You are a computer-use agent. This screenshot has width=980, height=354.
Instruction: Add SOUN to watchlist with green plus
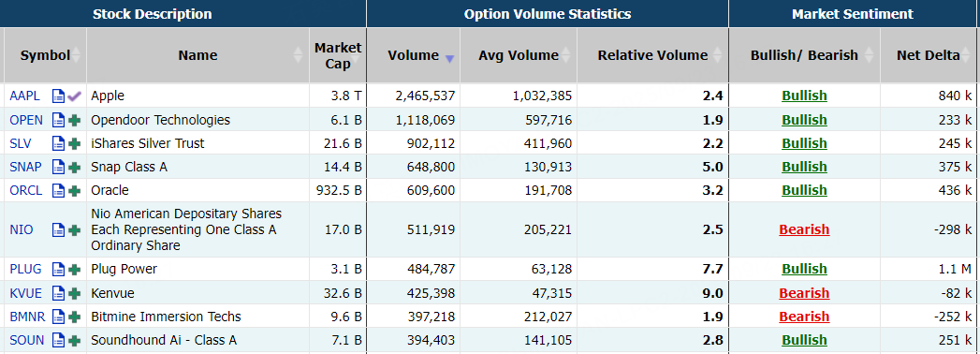[74, 340]
